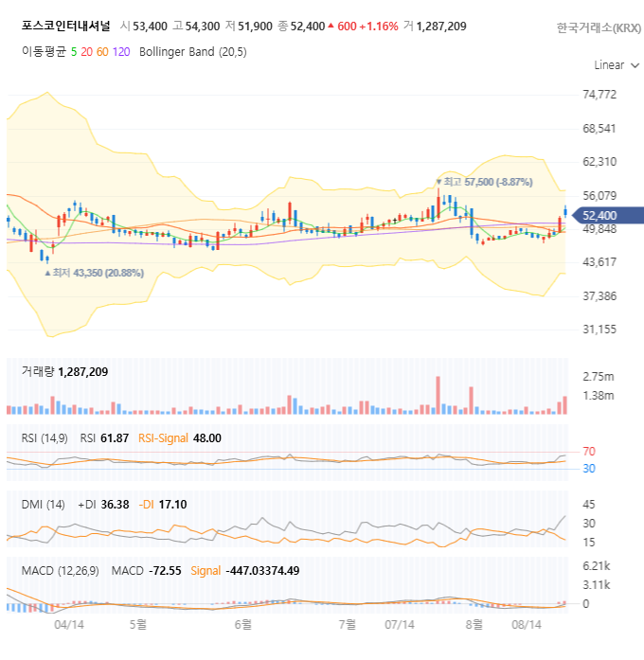Click the current price tag 52,400

tap(608, 216)
